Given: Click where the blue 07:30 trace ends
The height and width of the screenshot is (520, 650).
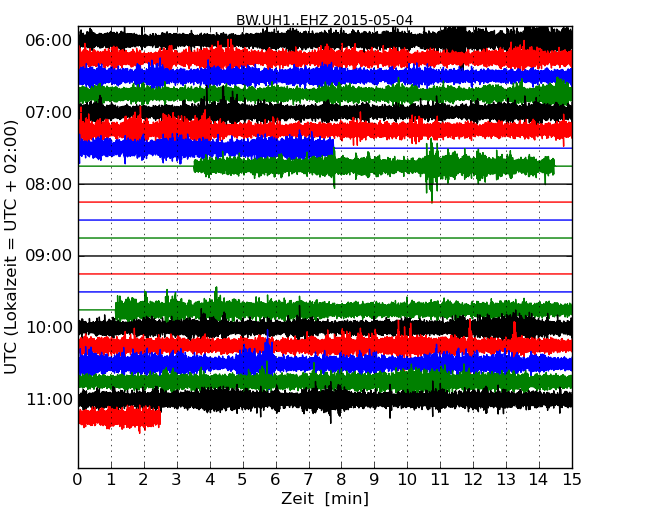Looking at the screenshot, I should point(333,148).
